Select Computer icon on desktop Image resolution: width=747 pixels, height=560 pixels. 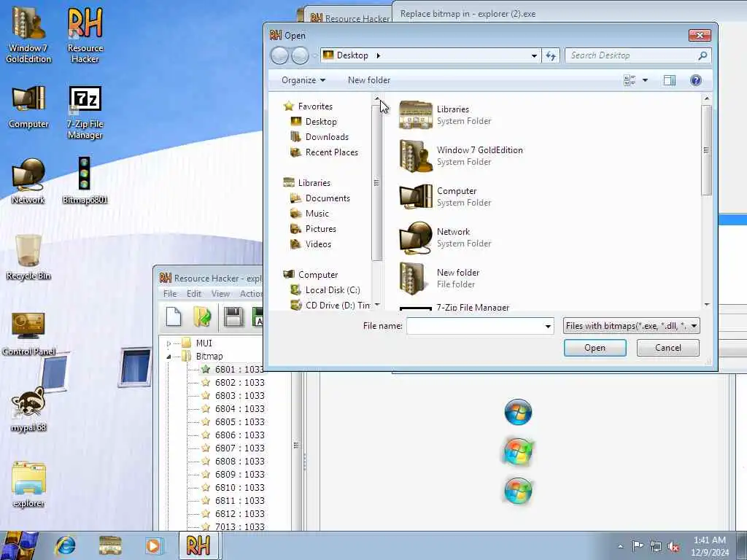[28, 107]
